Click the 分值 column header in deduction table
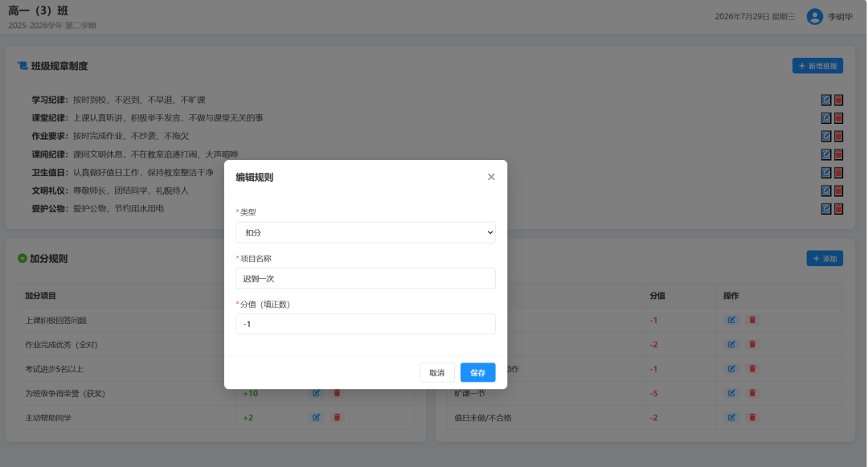 pyautogui.click(x=657, y=296)
